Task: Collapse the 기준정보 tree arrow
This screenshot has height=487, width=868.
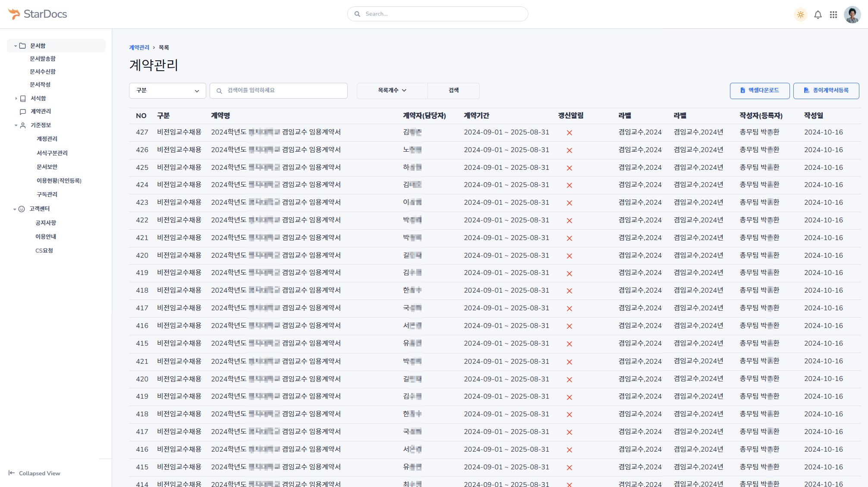Action: point(16,125)
